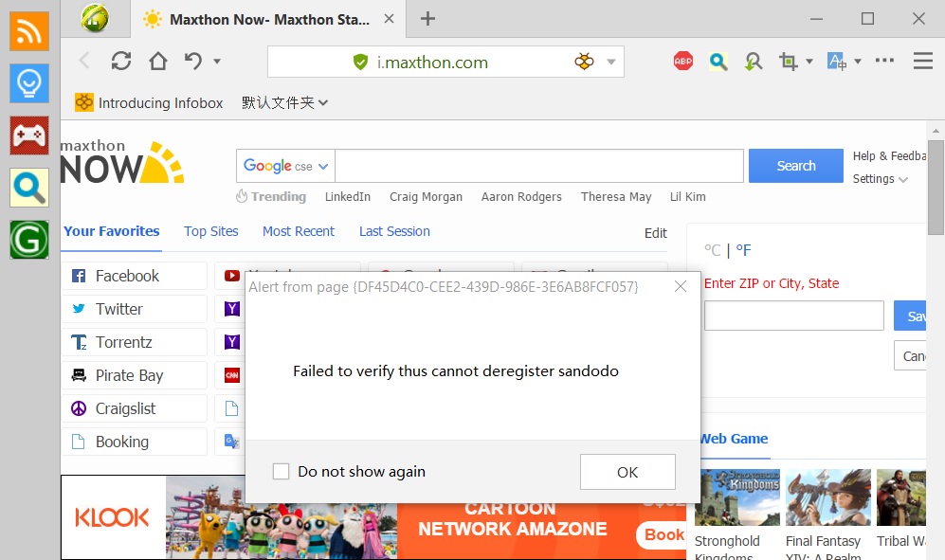Switch temperature to °C

[x=713, y=250]
